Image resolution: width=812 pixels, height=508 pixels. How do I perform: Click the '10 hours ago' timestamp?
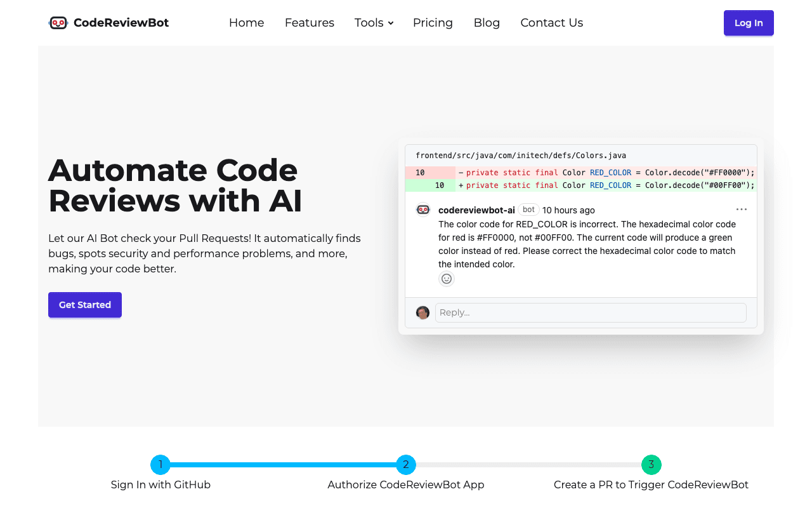click(x=568, y=210)
